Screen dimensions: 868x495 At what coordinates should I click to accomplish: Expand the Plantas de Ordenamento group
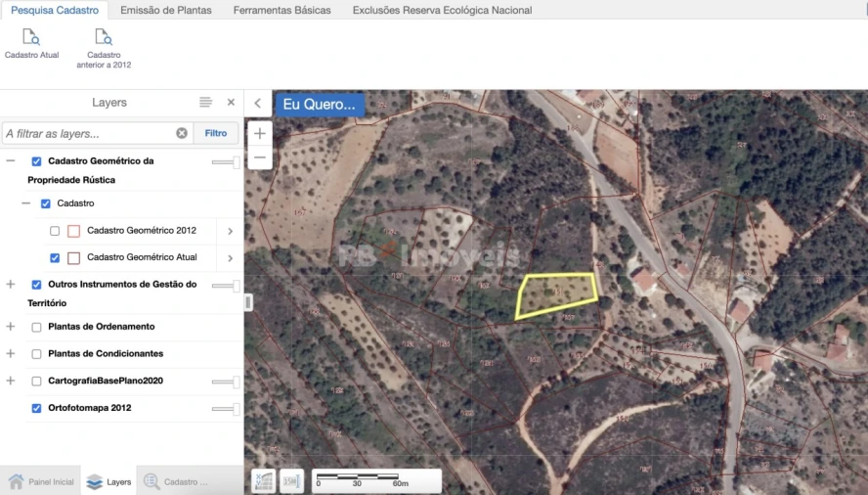click(x=11, y=327)
